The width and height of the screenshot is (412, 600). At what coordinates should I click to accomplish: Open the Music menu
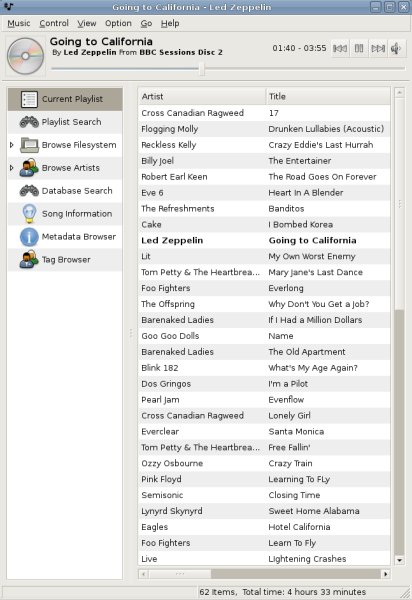[19, 23]
